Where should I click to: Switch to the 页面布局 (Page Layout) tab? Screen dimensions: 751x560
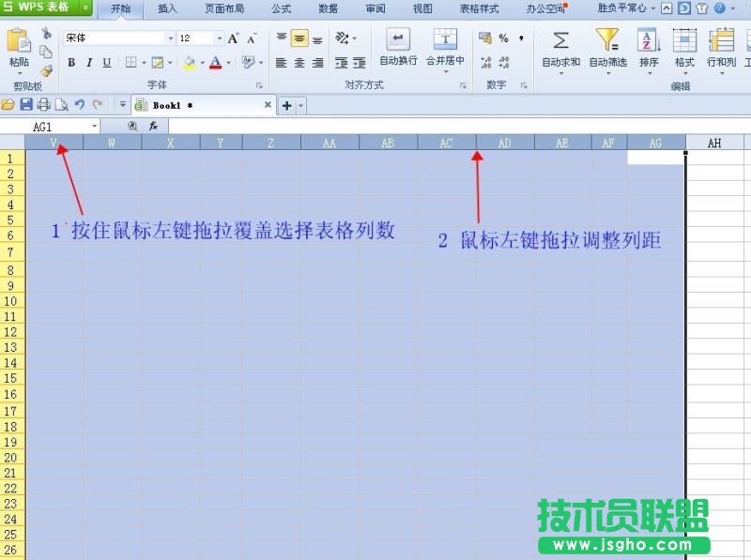coord(224,8)
